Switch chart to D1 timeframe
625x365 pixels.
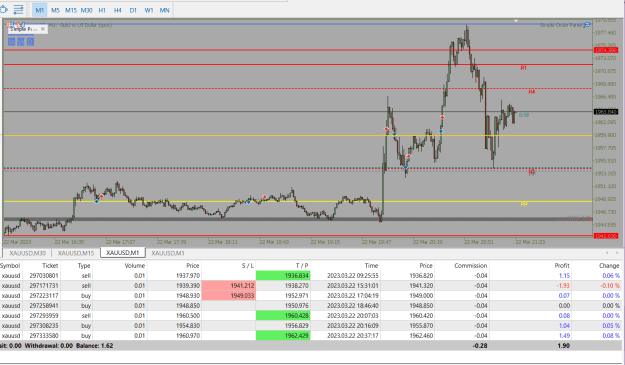(133, 10)
